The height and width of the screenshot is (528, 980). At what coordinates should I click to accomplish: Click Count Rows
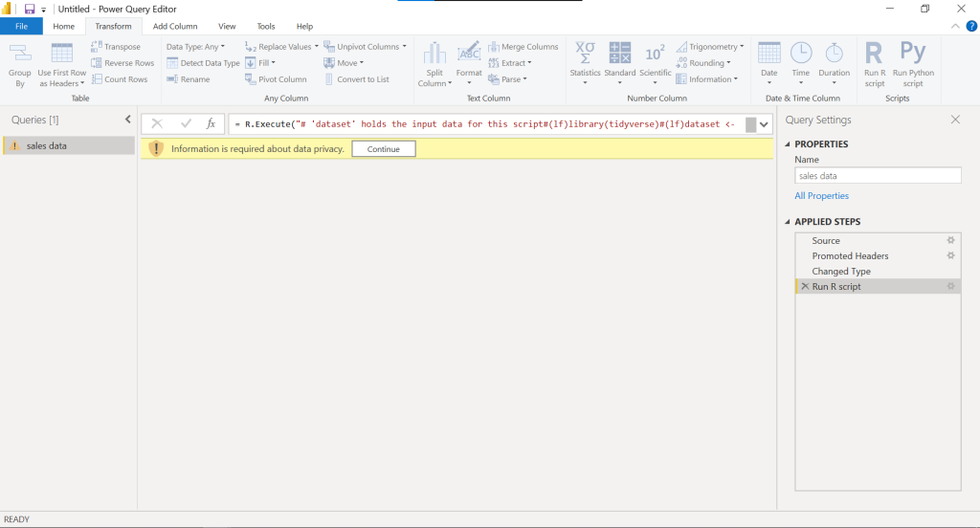(120, 79)
